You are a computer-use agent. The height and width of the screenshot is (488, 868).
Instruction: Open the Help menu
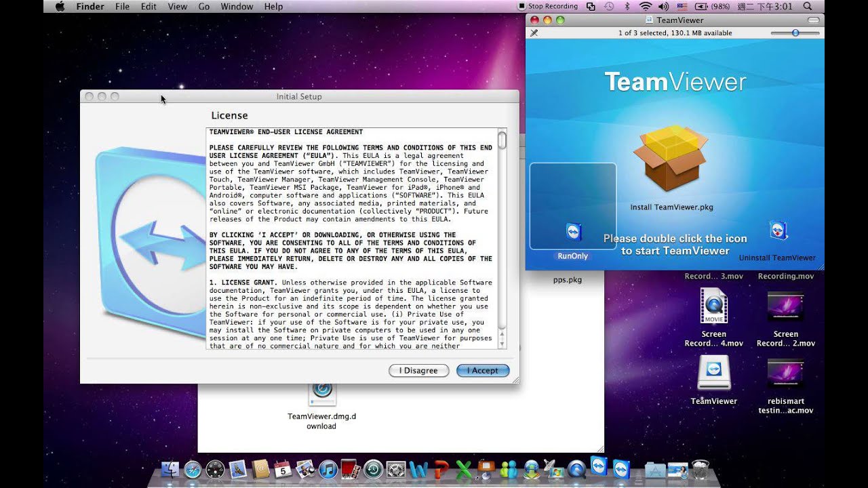tap(273, 7)
